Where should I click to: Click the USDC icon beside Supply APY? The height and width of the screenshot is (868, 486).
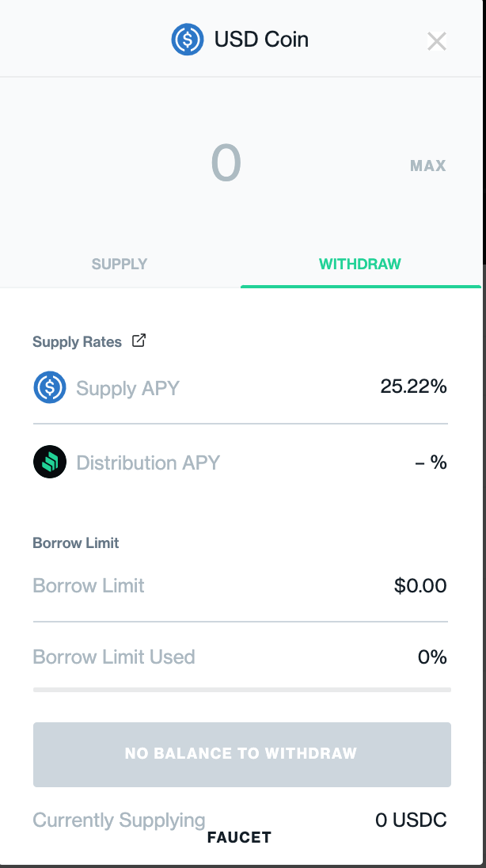tap(50, 388)
